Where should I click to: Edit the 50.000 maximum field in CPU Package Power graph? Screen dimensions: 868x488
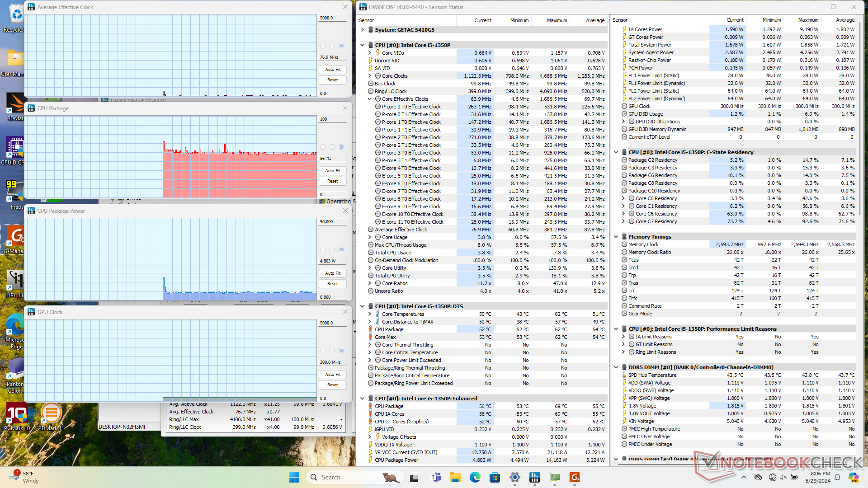(333, 222)
